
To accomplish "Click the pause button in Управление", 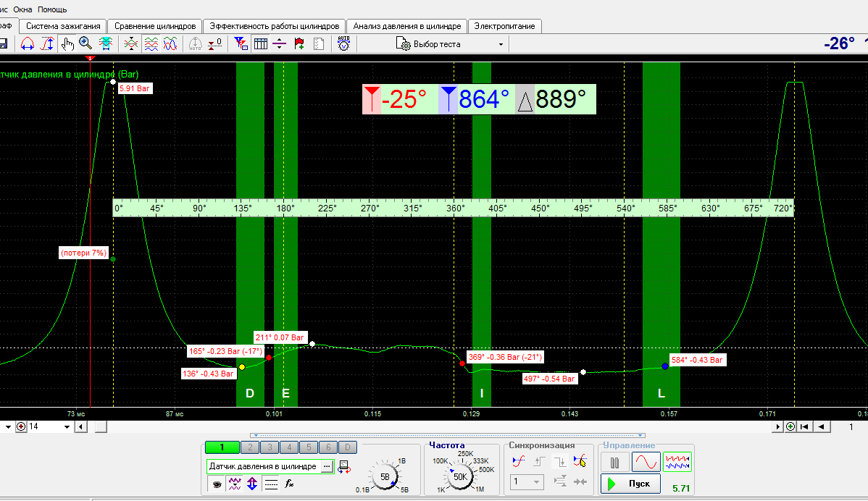I will point(614,462).
